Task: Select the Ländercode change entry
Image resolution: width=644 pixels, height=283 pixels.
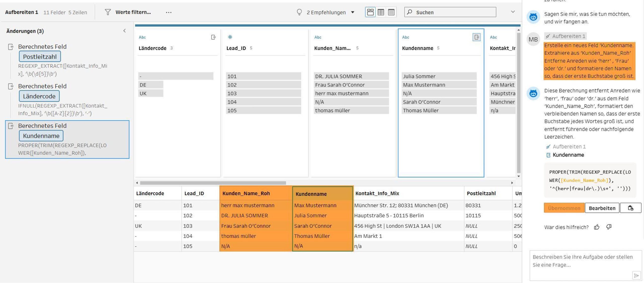Action: (39, 96)
